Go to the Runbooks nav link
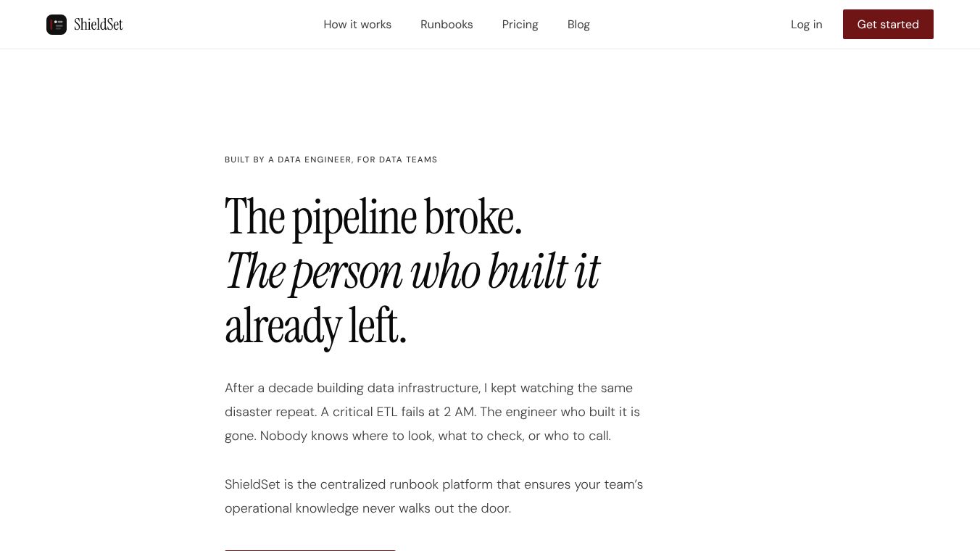The width and height of the screenshot is (980, 551). [x=447, y=25]
